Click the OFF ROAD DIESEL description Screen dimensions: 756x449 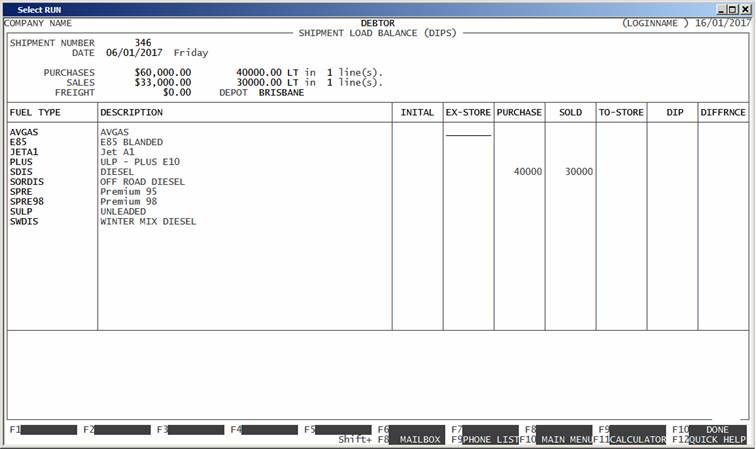click(x=142, y=182)
